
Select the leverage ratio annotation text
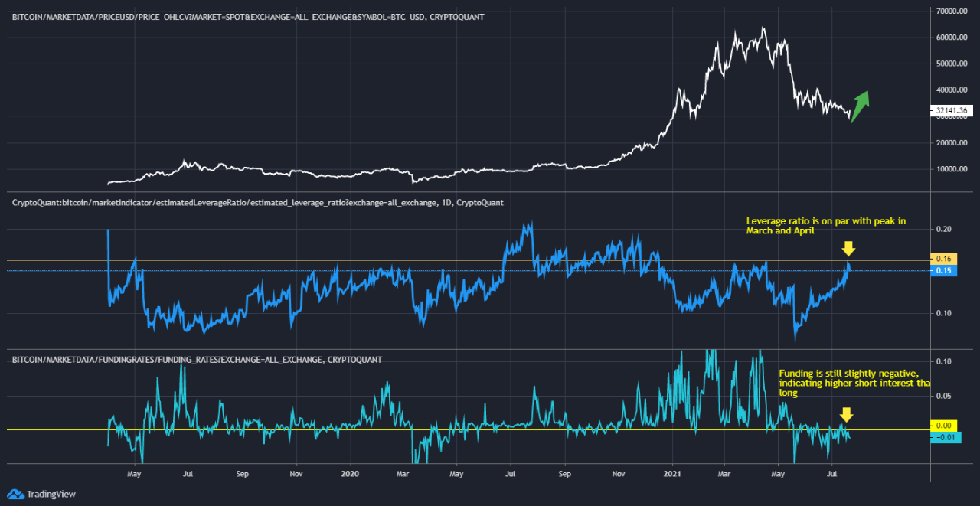coord(825,226)
